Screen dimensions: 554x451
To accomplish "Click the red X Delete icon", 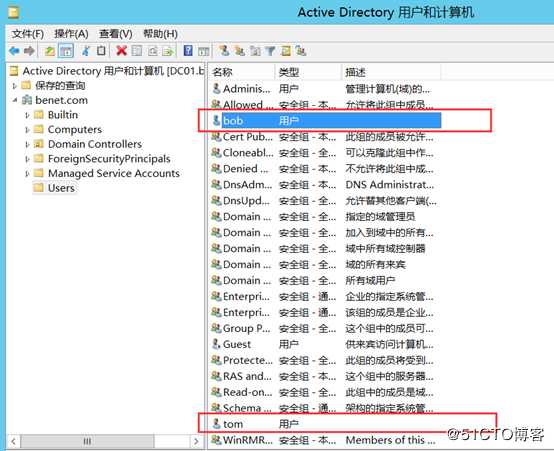I will click(x=121, y=51).
